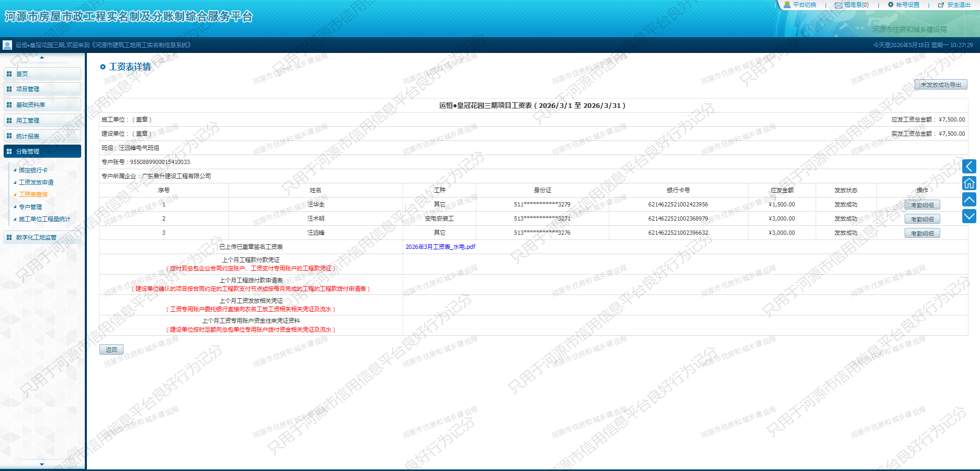Click the user avatar icon
The image size is (980, 471).
7,45
